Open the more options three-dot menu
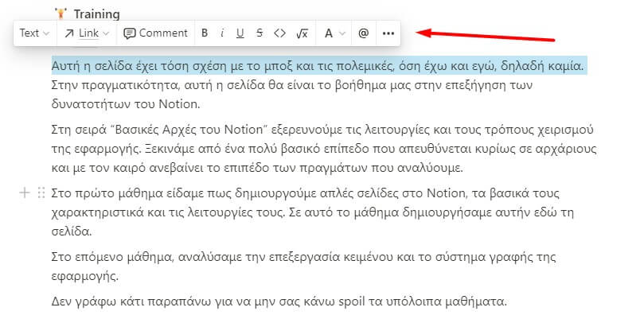 (x=388, y=33)
